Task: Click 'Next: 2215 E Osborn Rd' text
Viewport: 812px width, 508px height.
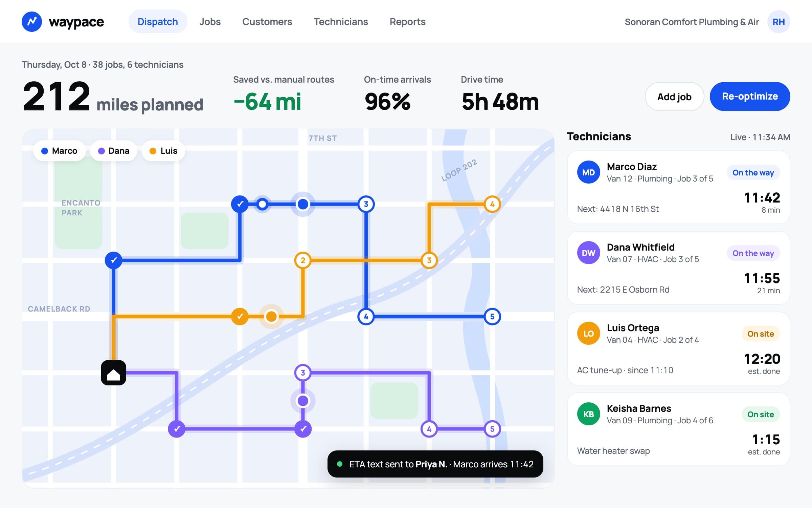Action: (623, 290)
